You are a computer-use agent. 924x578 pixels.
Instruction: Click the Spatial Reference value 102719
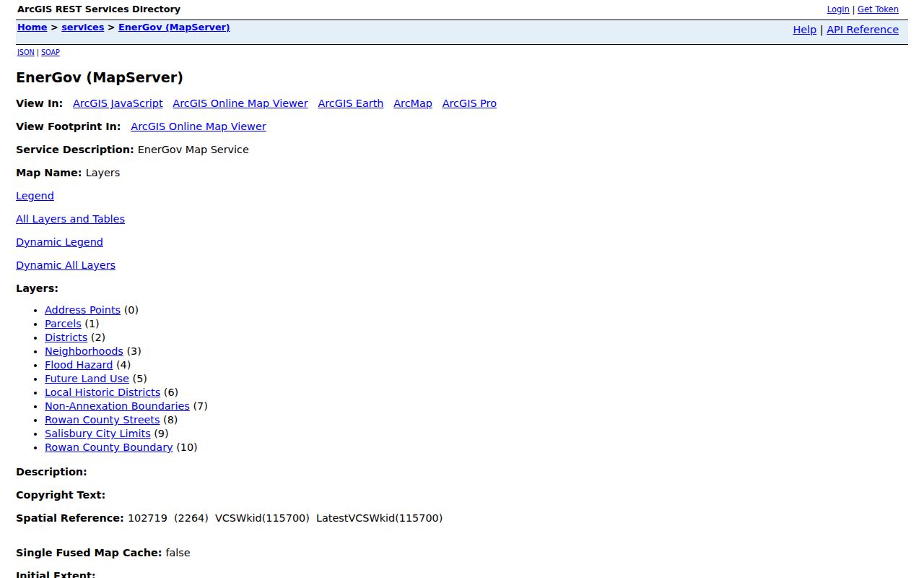(147, 518)
